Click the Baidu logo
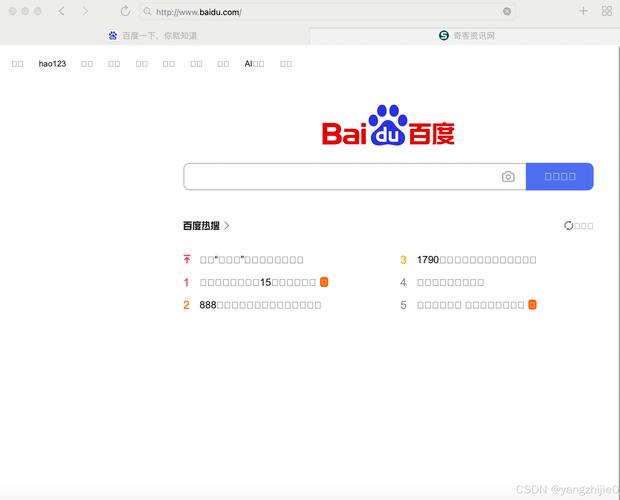Viewport: 620px width, 500px height. (388, 125)
